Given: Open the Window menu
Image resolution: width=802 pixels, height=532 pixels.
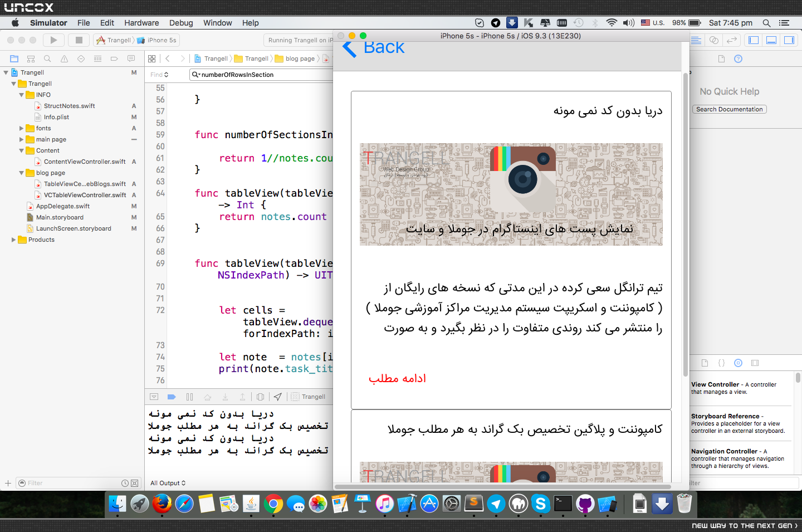Looking at the screenshot, I should (x=217, y=23).
